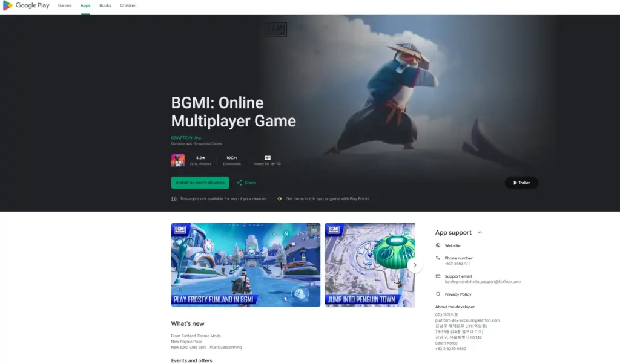Click the BGMI: Online Multiplayer Game title
The image size is (620, 364).
click(x=233, y=112)
